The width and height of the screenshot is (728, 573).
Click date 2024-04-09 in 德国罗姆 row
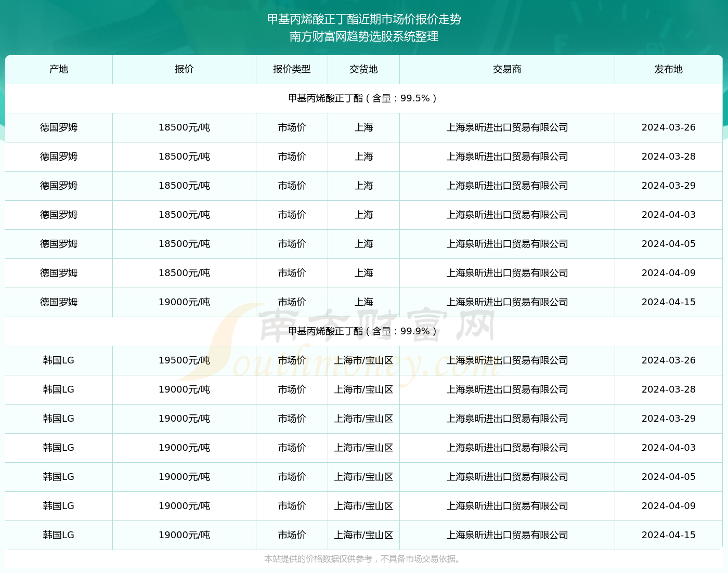click(x=669, y=273)
